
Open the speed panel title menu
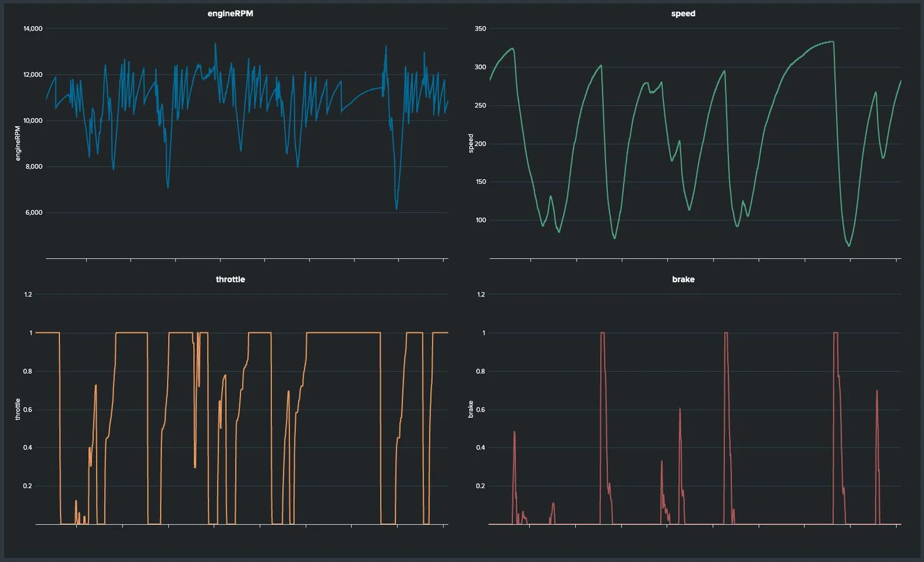tap(683, 13)
